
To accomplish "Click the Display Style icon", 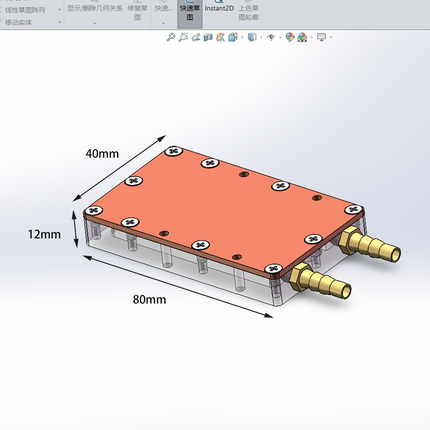I will [252, 37].
